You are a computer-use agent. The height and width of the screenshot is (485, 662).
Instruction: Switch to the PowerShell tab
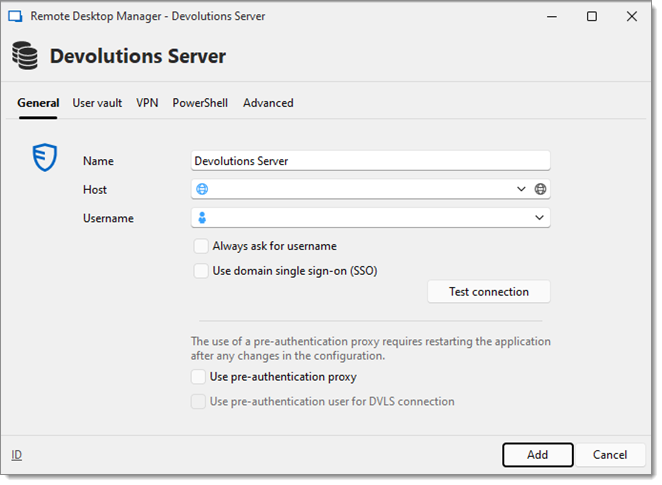tap(200, 103)
